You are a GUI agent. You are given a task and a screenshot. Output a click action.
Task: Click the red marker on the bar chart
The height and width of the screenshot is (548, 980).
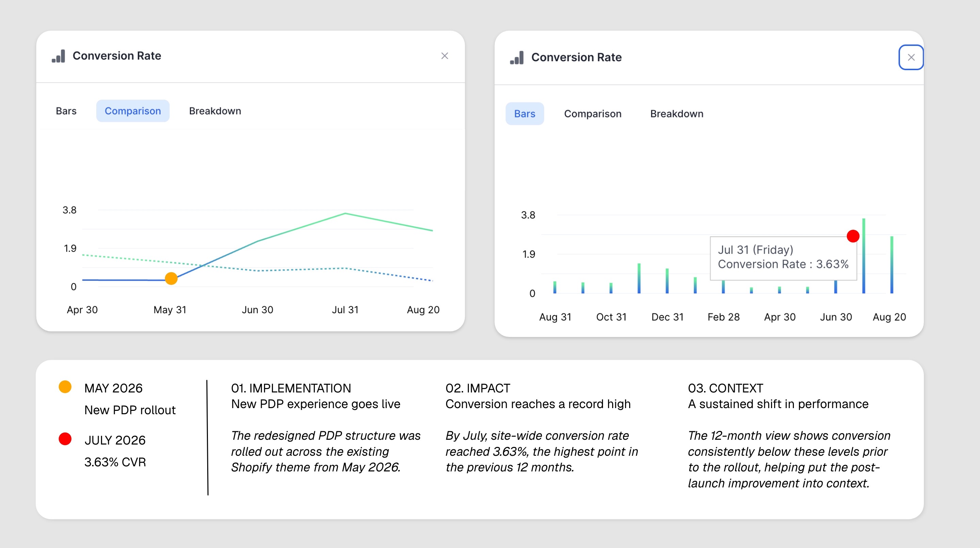(x=853, y=236)
